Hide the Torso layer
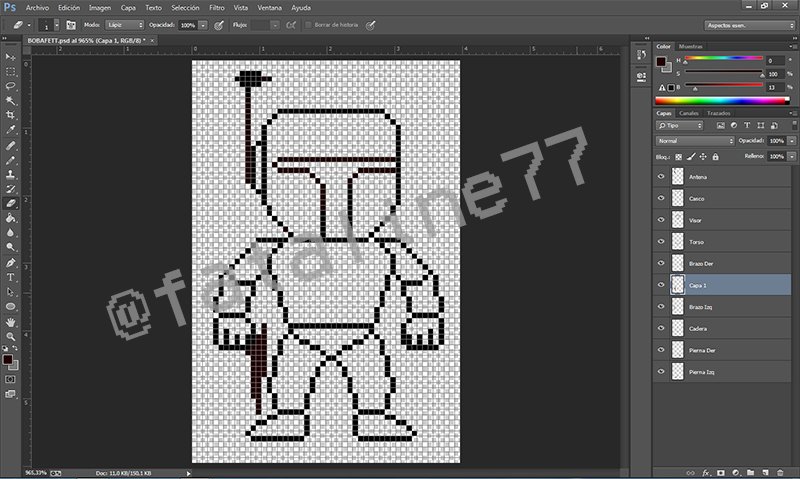800x479 pixels. tap(661, 241)
